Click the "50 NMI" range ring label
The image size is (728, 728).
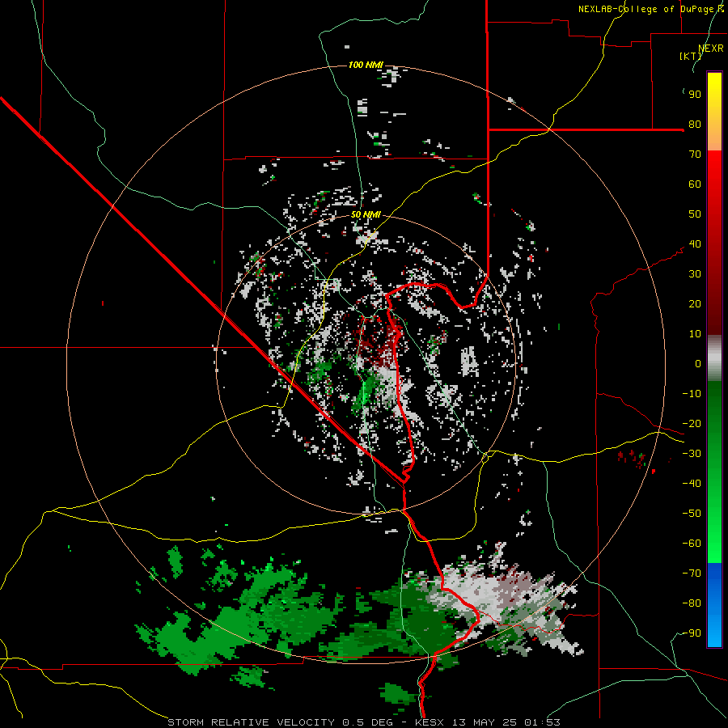(x=366, y=214)
